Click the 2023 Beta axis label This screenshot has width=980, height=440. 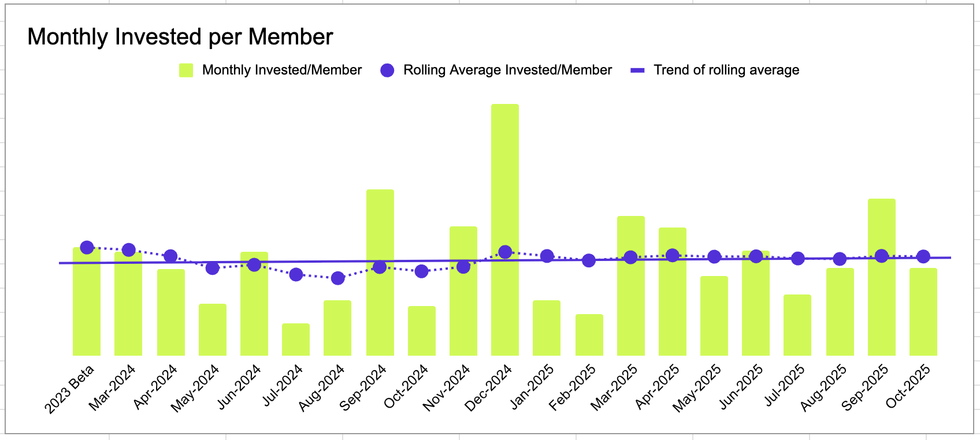point(69,389)
